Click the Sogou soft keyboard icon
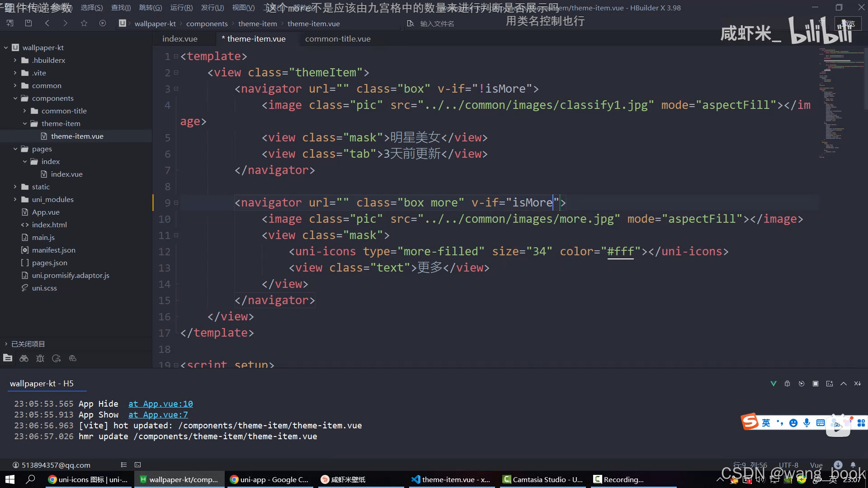Image resolution: width=868 pixels, height=488 pixels. (821, 423)
